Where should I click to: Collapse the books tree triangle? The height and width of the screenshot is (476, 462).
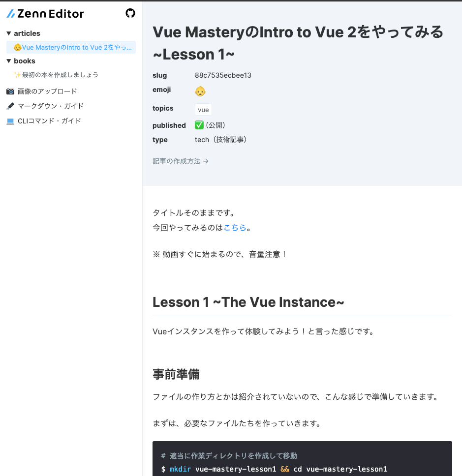click(x=9, y=61)
